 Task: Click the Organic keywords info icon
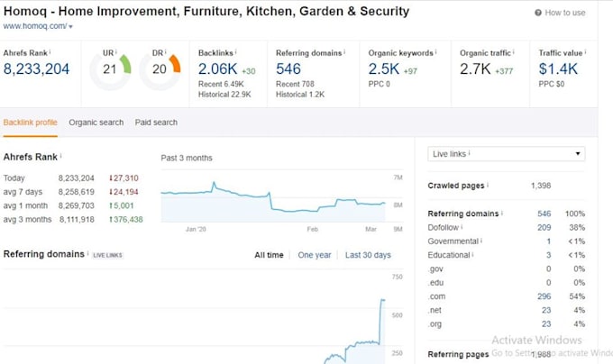436,51
